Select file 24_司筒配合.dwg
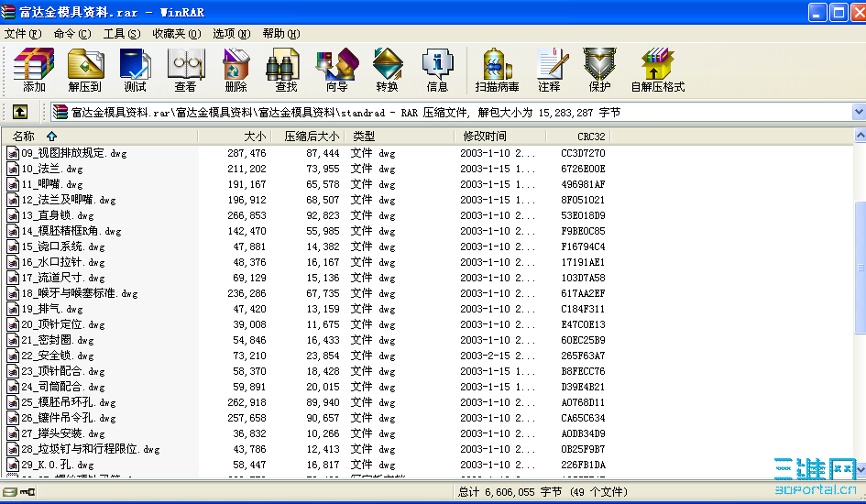The width and height of the screenshot is (866, 504). point(63,387)
